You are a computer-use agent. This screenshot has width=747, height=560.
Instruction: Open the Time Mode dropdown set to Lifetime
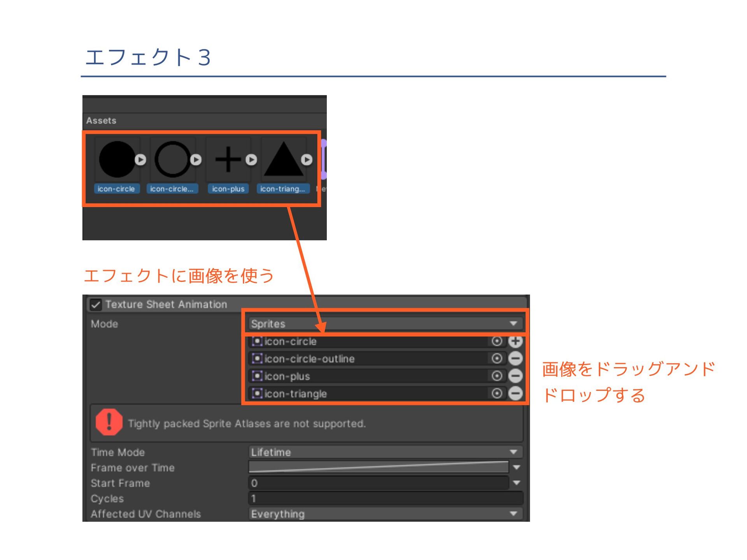(x=384, y=452)
